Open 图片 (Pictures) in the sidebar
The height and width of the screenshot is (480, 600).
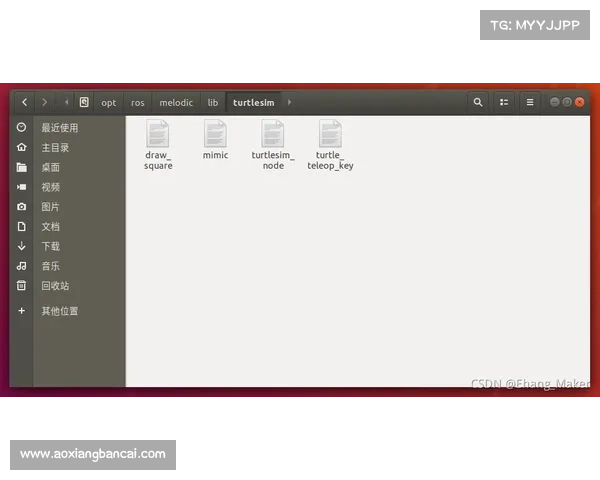point(50,207)
